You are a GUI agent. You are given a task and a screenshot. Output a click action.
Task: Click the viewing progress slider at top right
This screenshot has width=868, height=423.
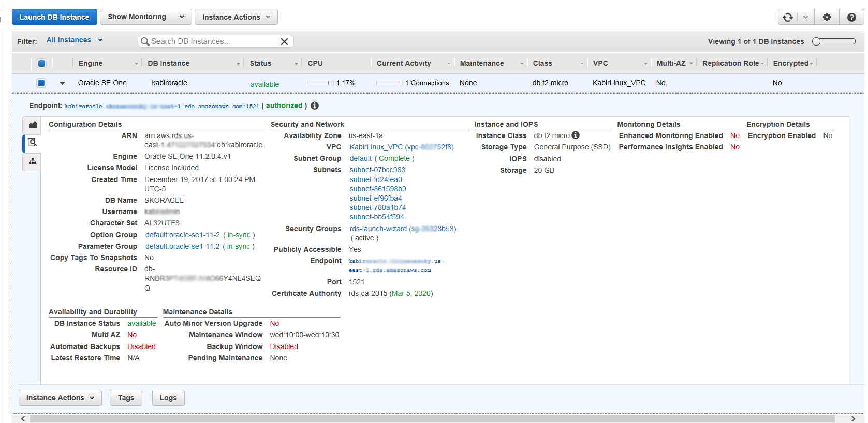click(834, 41)
